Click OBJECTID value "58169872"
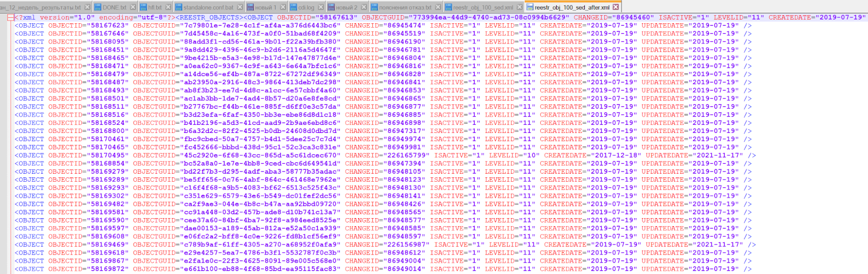 click(107, 270)
